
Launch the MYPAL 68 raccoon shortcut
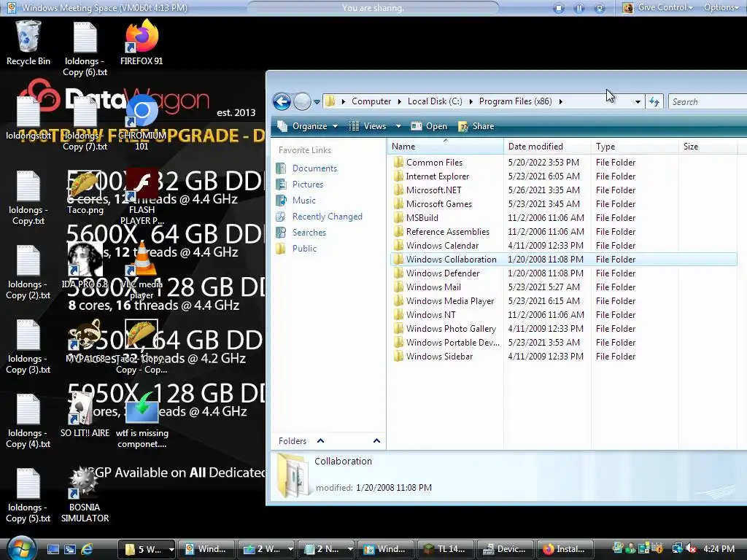point(85,341)
